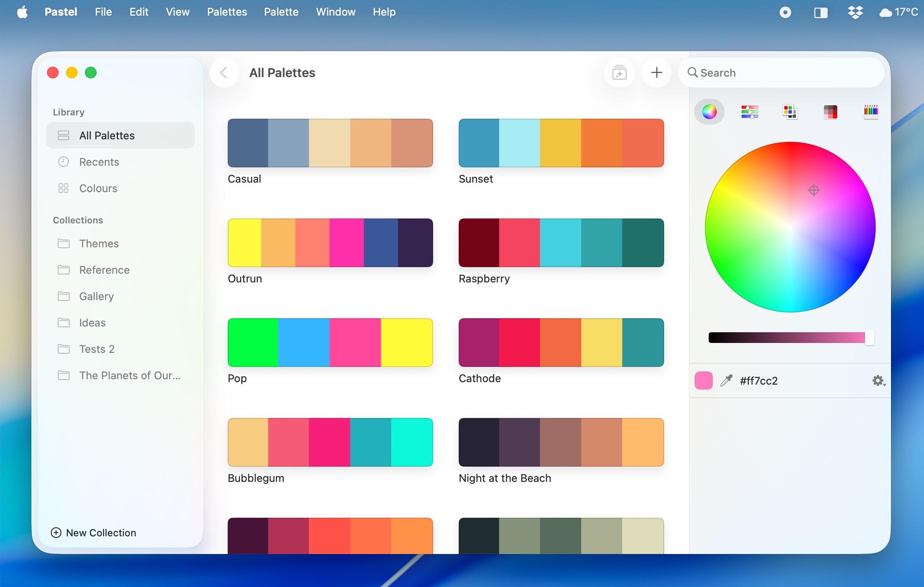Screen dimensions: 924x587
Task: Click the All Palettes stack icon
Action: coord(64,135)
